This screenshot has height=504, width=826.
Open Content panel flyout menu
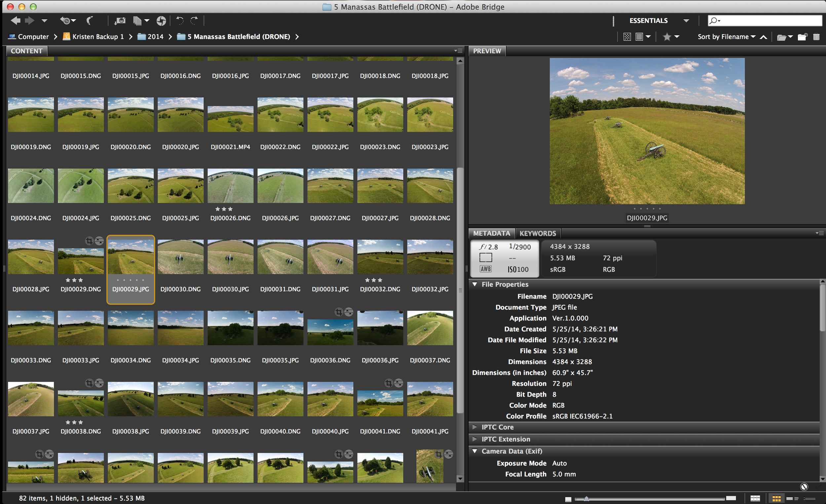click(458, 51)
